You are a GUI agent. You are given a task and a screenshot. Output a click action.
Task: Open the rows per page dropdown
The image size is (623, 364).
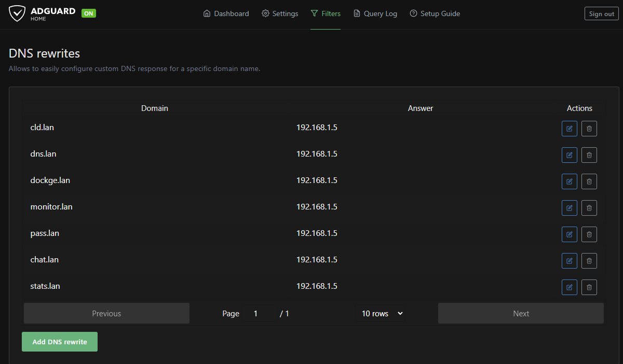[x=382, y=314]
